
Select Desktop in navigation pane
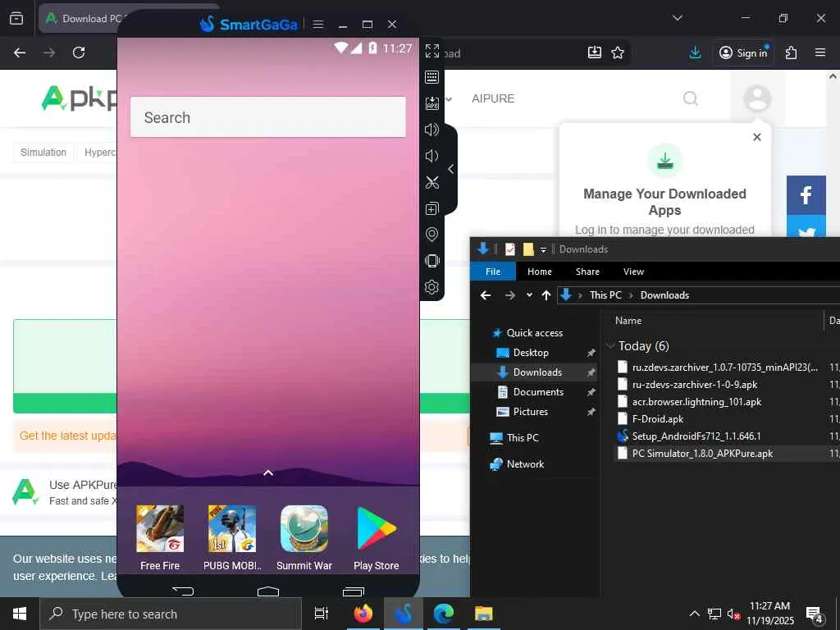(x=531, y=353)
